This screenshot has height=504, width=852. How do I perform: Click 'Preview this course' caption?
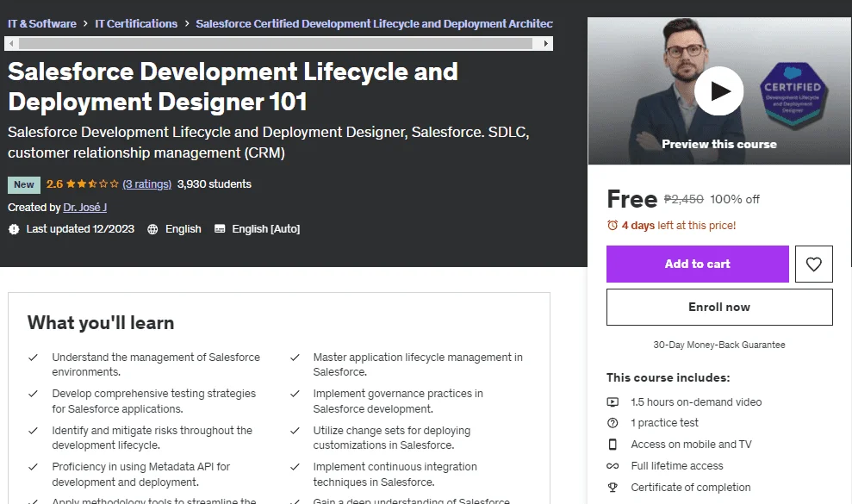click(x=718, y=144)
